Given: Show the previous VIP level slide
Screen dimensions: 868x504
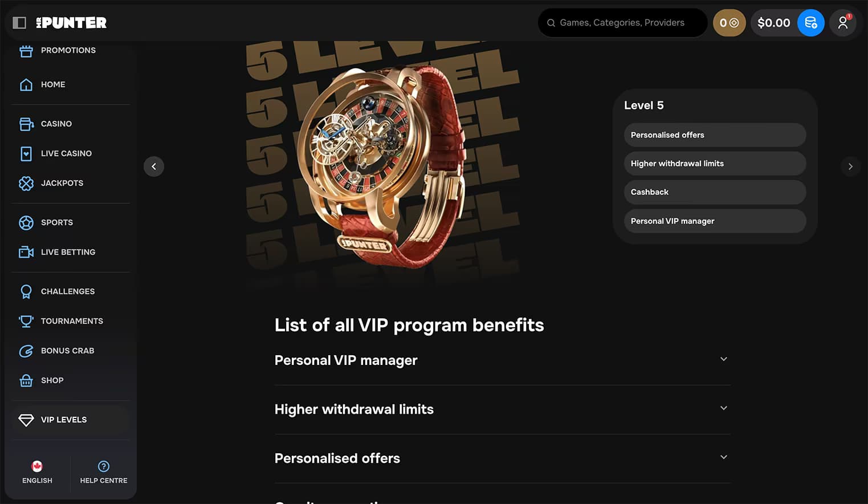Looking at the screenshot, I should (x=154, y=166).
